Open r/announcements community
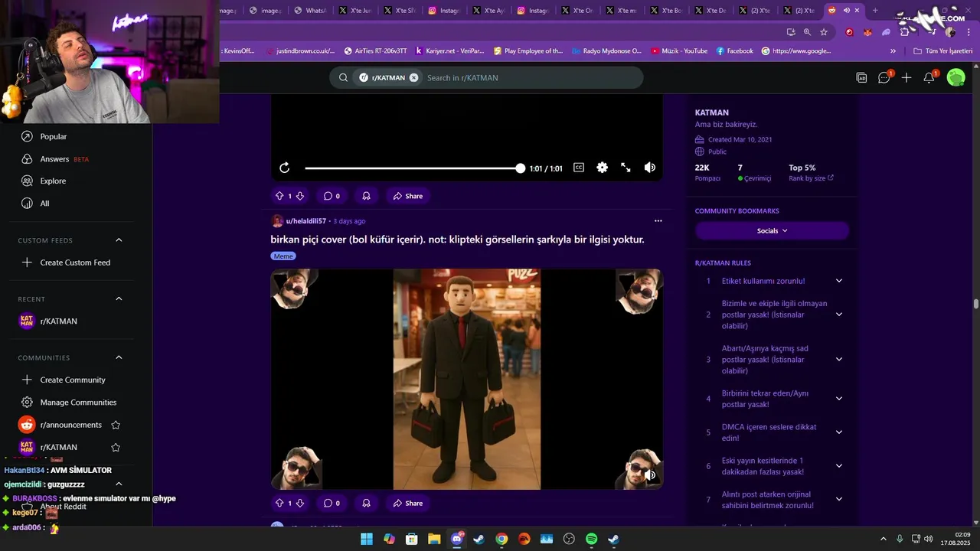The width and height of the screenshot is (980, 551). point(70,425)
